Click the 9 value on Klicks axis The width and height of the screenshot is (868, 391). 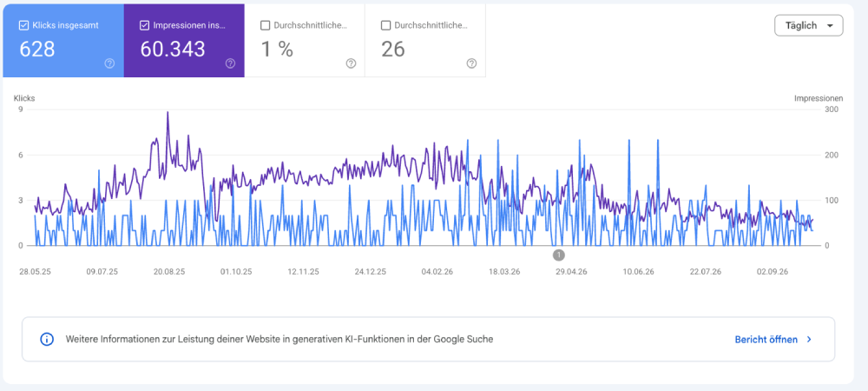coord(21,109)
